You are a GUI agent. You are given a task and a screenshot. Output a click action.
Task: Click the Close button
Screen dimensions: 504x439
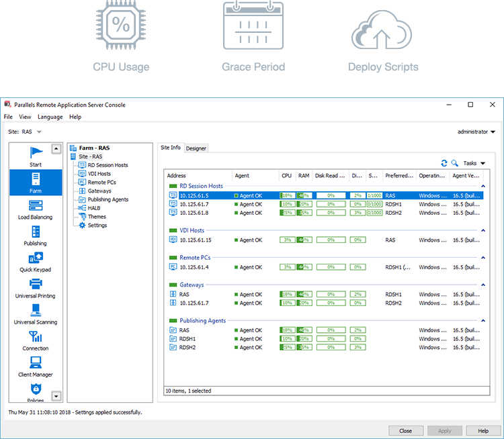tap(406, 431)
